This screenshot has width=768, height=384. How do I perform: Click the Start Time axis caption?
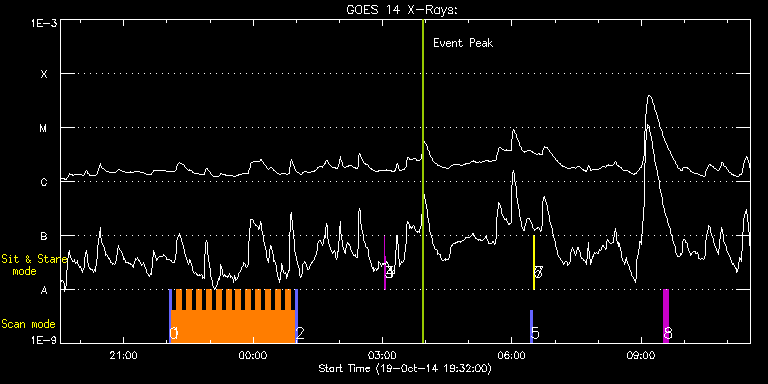pyautogui.click(x=405, y=368)
